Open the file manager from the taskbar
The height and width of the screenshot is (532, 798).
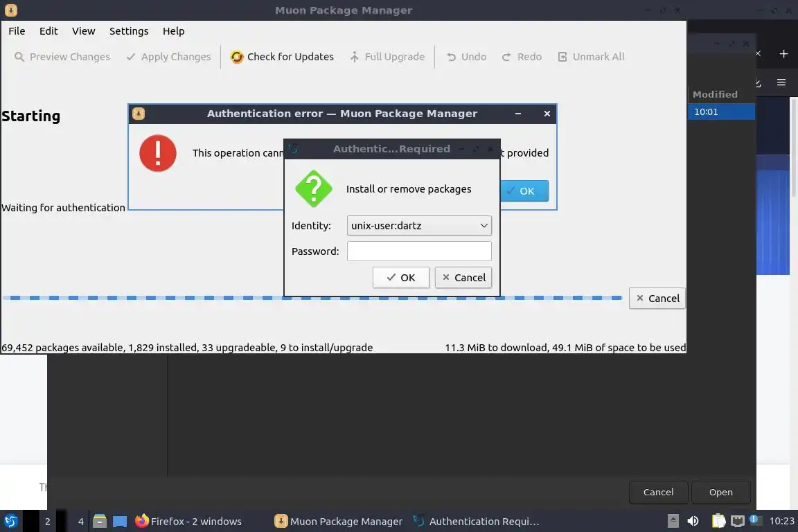(100, 522)
